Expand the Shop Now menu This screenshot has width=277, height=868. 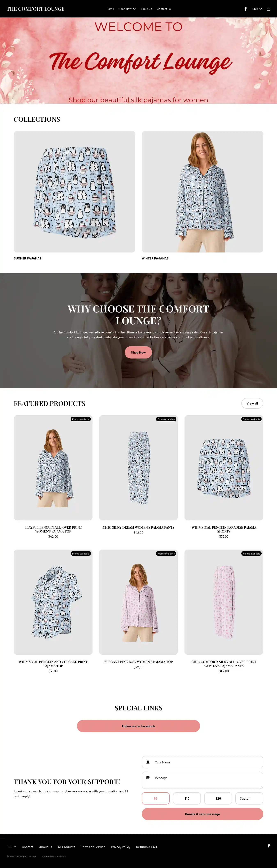pyautogui.click(x=127, y=9)
